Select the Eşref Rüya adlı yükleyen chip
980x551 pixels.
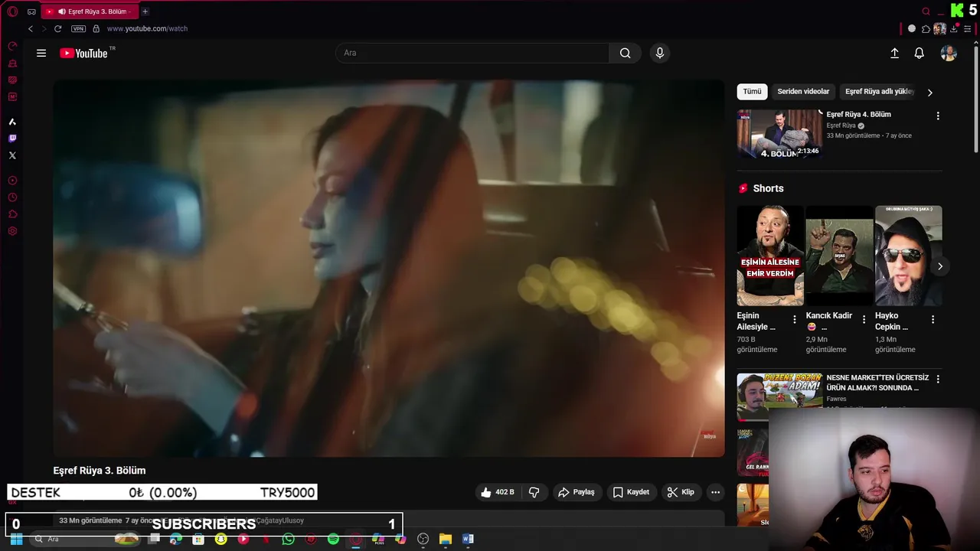(880, 91)
